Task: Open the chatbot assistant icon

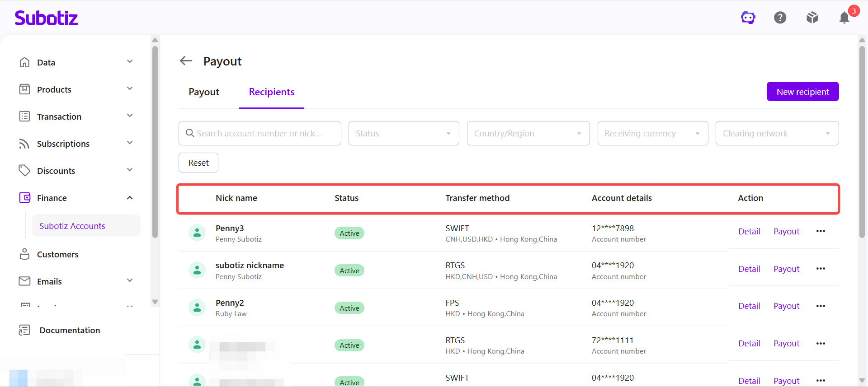Action: click(x=748, y=18)
